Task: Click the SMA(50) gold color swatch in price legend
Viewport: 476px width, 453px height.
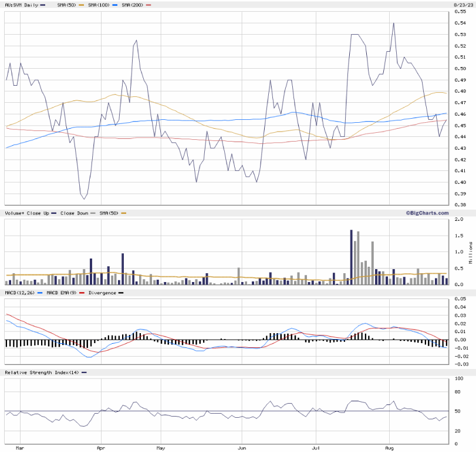Action: point(79,5)
